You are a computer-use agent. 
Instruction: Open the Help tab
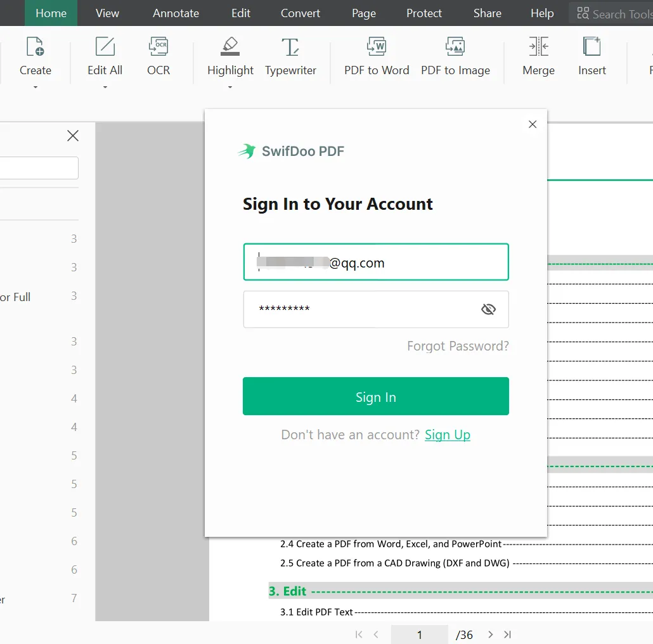tap(542, 13)
